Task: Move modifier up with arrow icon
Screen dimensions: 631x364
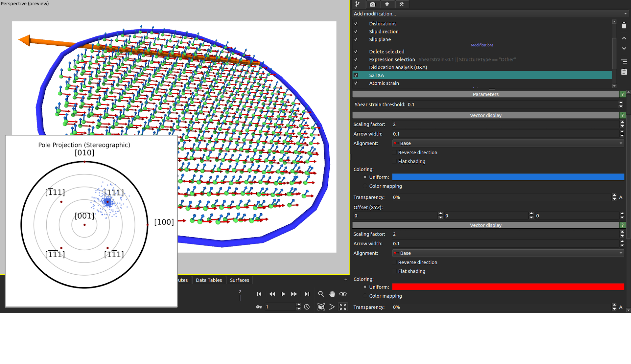Action: (x=624, y=38)
